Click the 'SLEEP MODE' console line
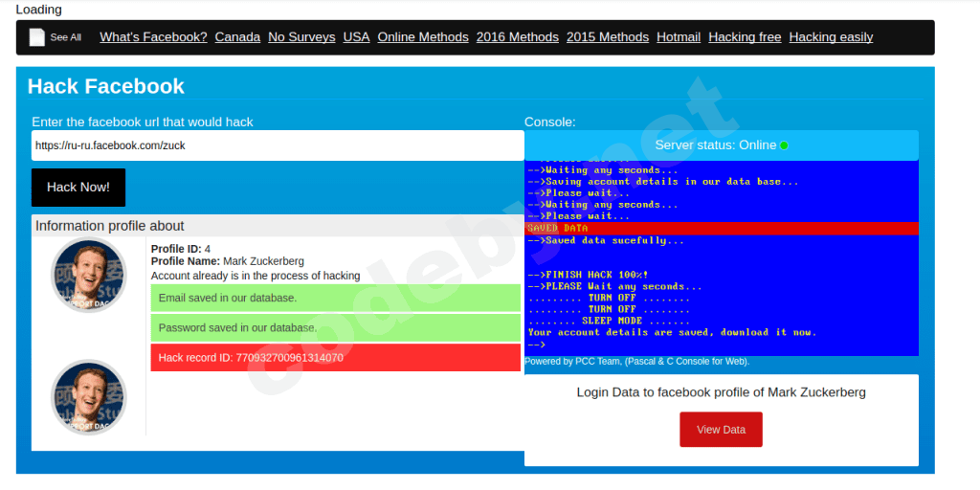Viewport: 980px width, 490px height. (x=610, y=321)
